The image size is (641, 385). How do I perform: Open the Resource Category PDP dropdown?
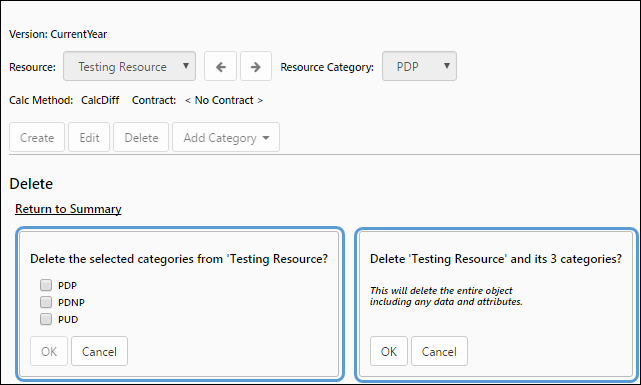coord(419,66)
